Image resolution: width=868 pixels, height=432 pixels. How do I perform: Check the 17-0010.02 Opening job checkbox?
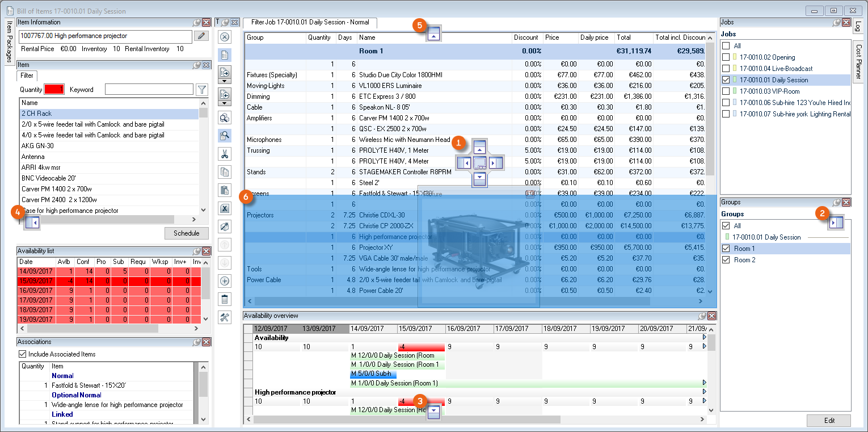[x=726, y=57]
